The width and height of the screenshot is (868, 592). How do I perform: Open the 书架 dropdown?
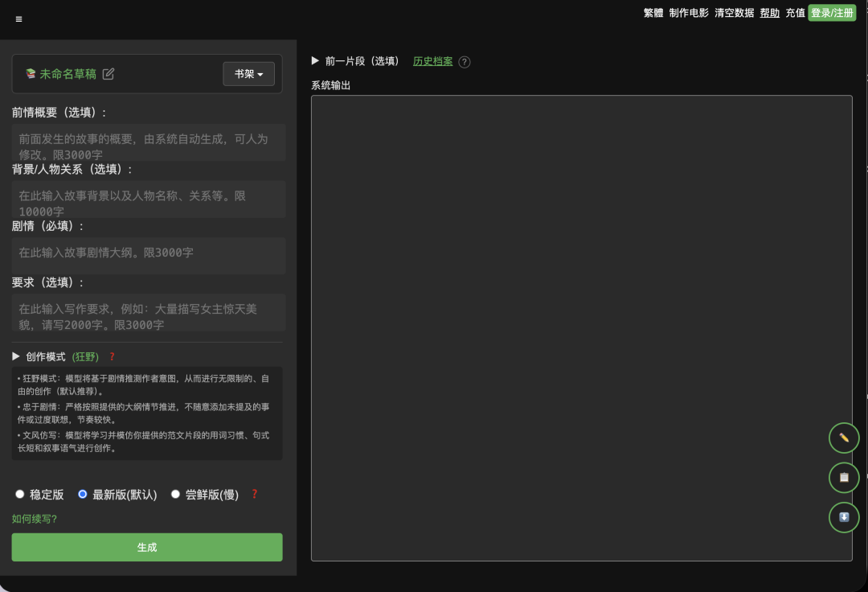point(248,74)
